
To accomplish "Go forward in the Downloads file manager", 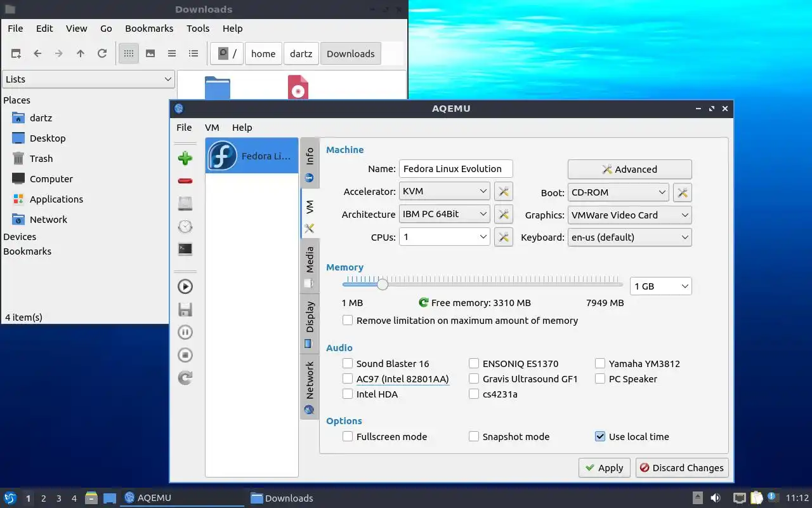I will point(59,54).
